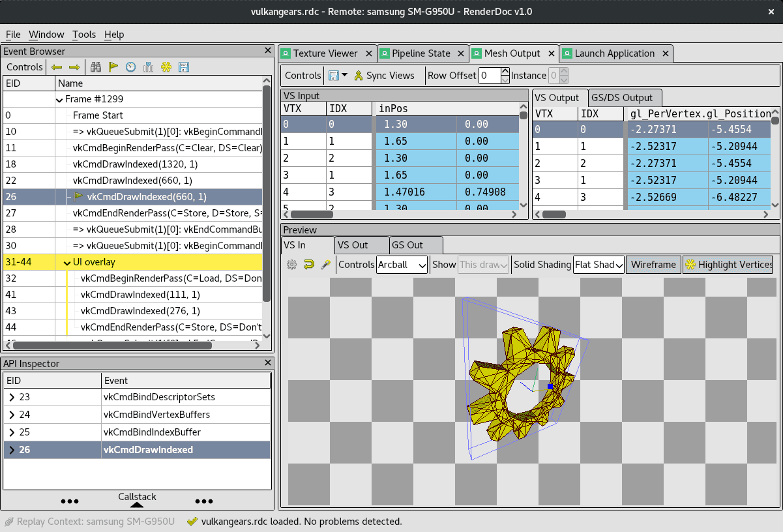
Task: Step to next event with right arrow
Action: click(x=74, y=67)
